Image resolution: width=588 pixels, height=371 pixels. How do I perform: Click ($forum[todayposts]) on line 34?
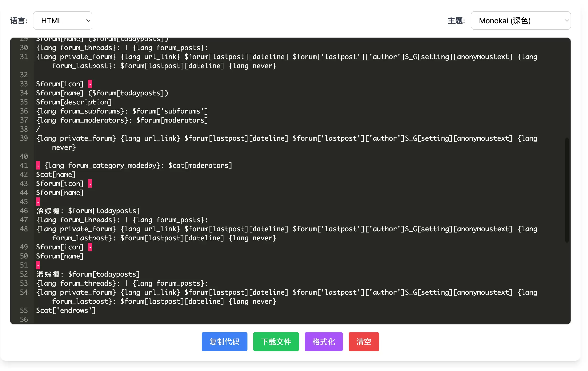[128, 93]
